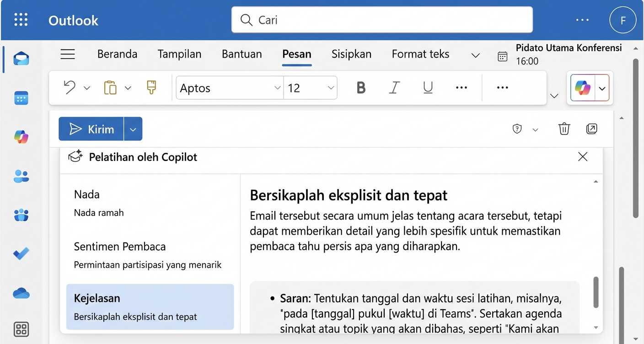Open the Format teks ribbon tab
This screenshot has height=344, width=644.
(x=420, y=54)
